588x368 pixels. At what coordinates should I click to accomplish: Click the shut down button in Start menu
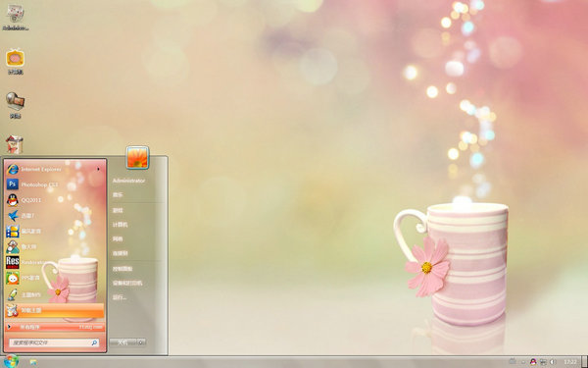pos(123,342)
